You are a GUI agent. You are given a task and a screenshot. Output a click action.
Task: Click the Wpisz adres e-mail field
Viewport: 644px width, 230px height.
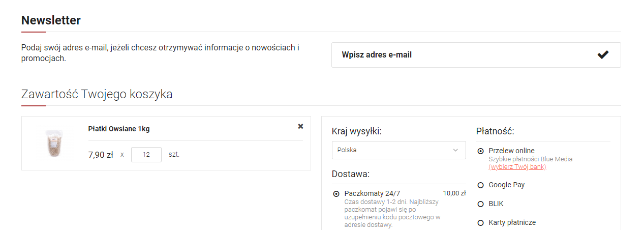[x=457, y=55]
